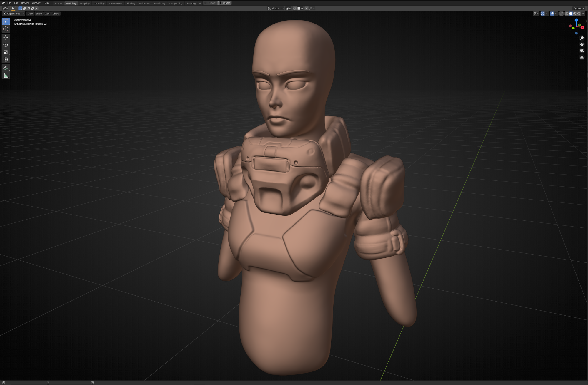Expand the sidebar with the small arrow
588x385 pixels.
(586, 21)
